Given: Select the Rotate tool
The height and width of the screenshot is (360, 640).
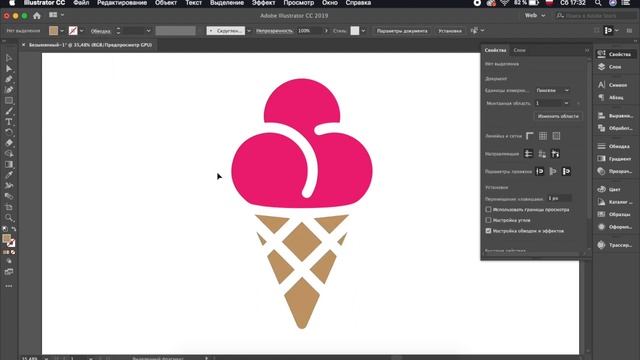Looking at the screenshot, I should [9, 132].
